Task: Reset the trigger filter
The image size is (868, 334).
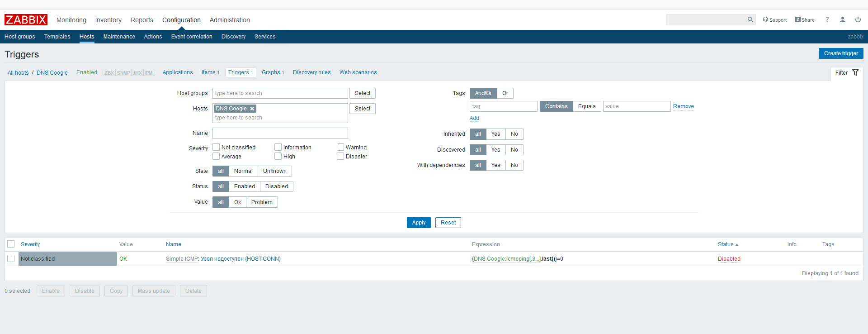Action: click(448, 223)
